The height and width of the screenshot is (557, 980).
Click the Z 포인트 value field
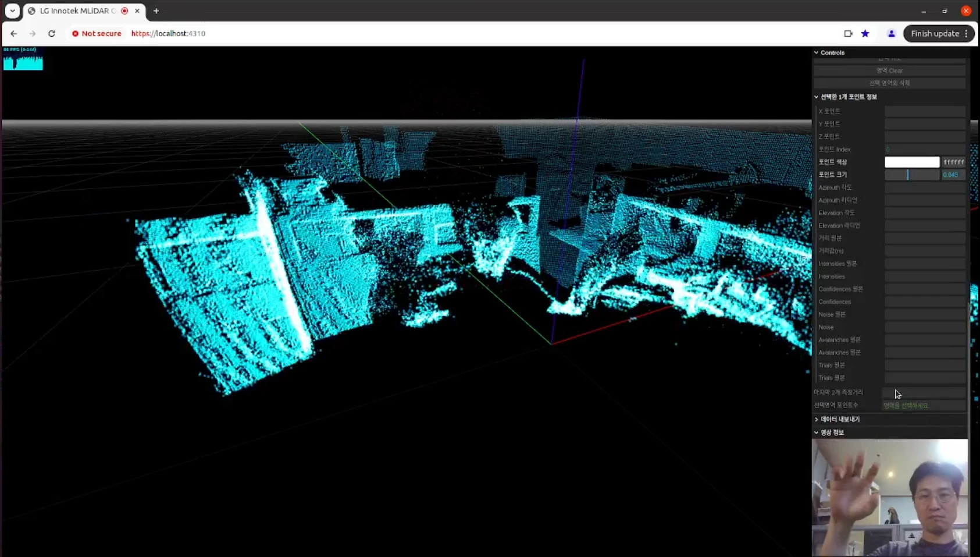(x=925, y=137)
